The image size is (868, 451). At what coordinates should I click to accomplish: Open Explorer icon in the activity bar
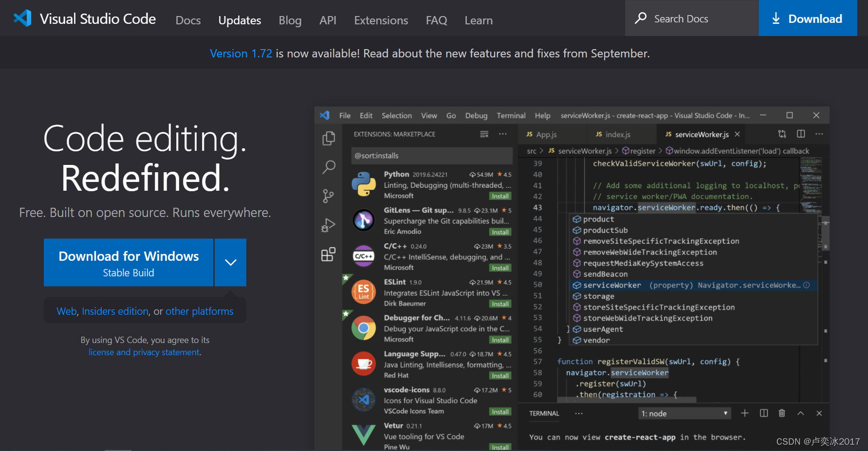pyautogui.click(x=329, y=139)
